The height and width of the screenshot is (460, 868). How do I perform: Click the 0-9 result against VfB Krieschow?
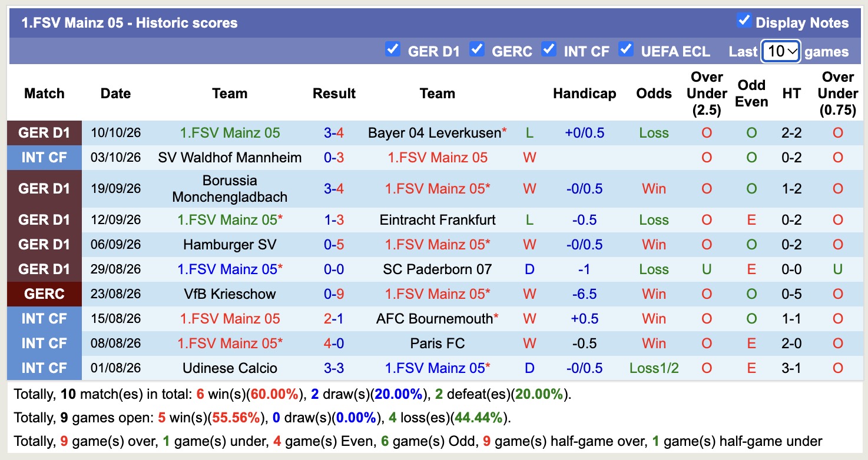334,294
